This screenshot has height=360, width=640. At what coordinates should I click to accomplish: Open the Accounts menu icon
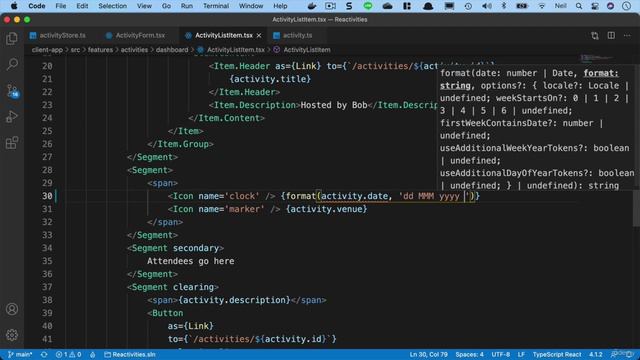coord(12,309)
